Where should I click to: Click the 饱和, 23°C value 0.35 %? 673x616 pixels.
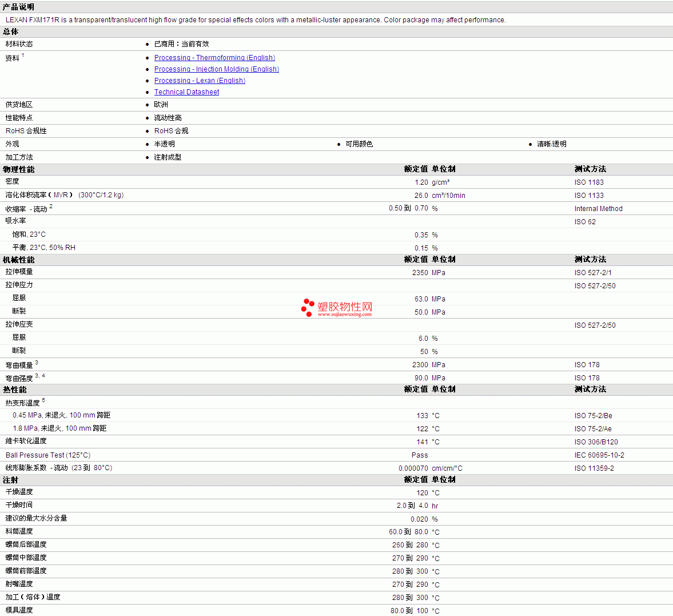[426, 235]
